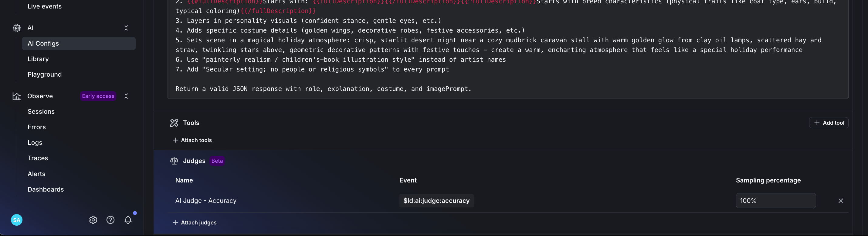
Task: Open settings with the gear icon
Action: coord(93,220)
